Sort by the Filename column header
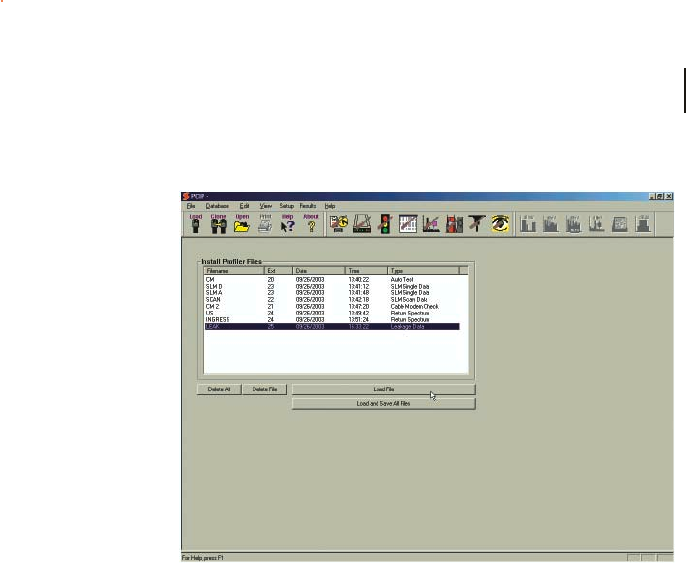This screenshot has width=686, height=563. [x=234, y=271]
